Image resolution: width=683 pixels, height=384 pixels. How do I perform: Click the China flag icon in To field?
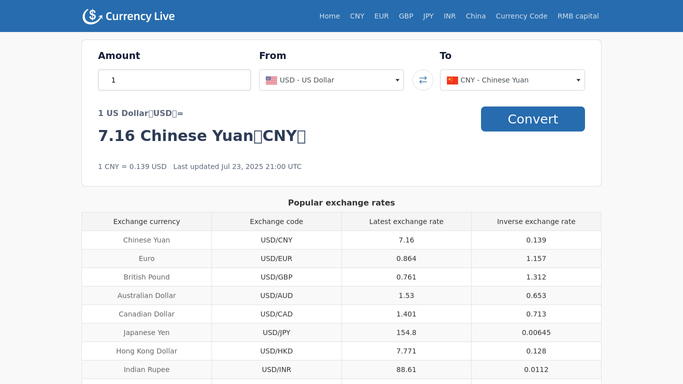(452, 81)
